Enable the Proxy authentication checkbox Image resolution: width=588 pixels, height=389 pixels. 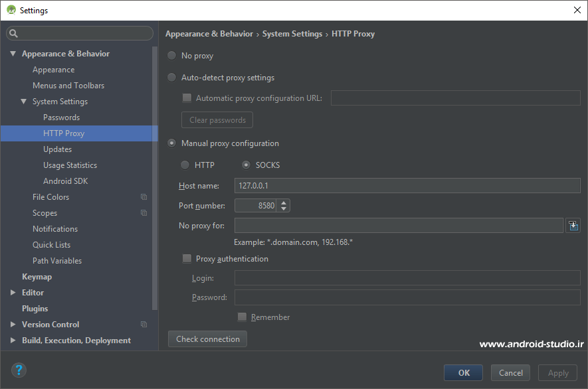pyautogui.click(x=187, y=259)
